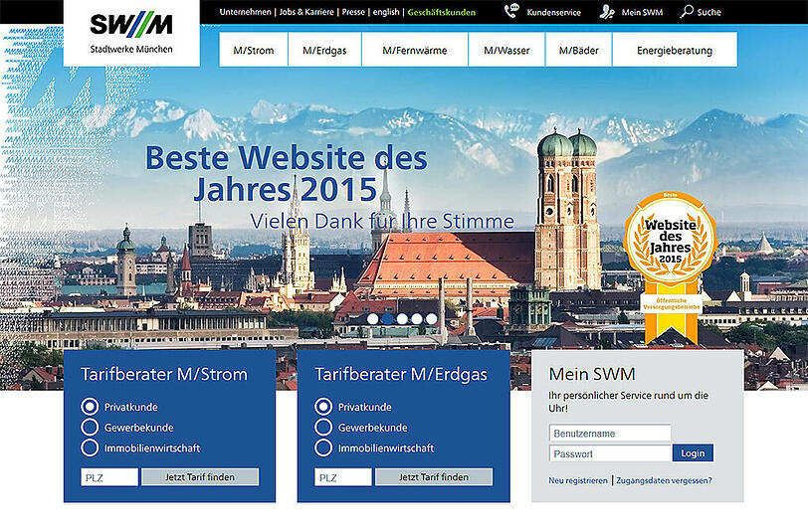
Task: Click the Vielen Dank für Ihre Stimme text
Action: (x=382, y=221)
